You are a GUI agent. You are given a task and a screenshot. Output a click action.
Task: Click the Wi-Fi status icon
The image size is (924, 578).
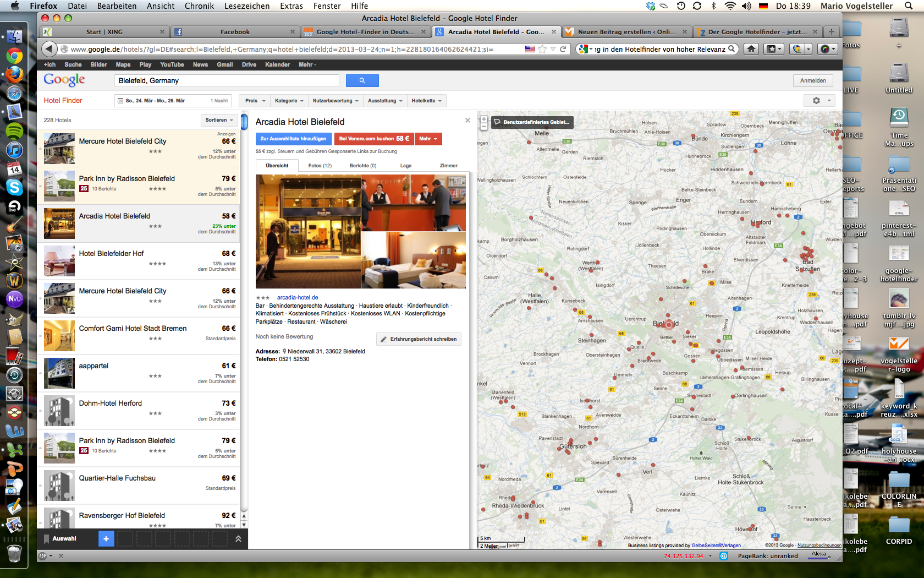click(x=730, y=6)
